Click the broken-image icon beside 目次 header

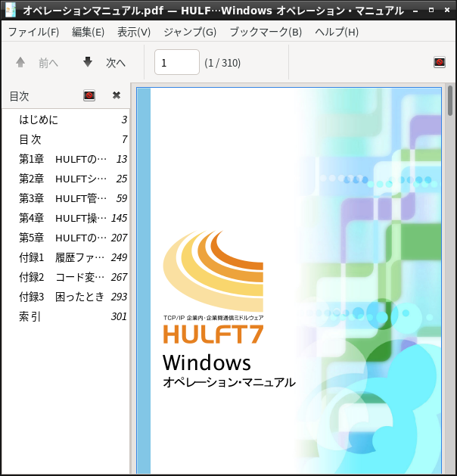[x=89, y=95]
